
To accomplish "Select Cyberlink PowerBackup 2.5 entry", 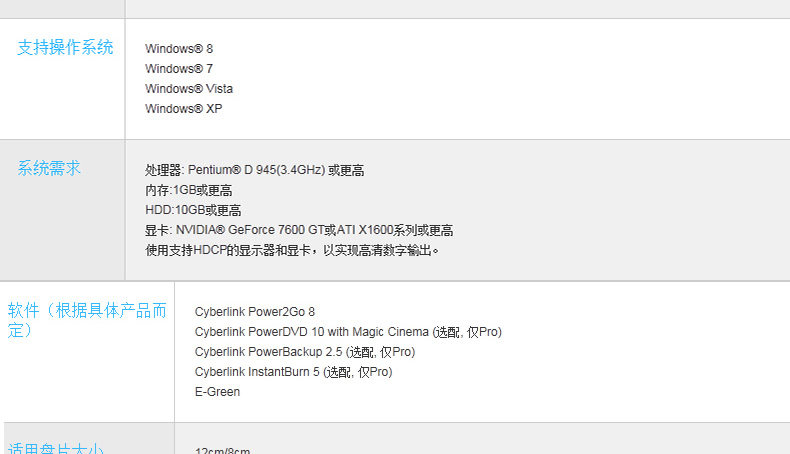I will tap(304, 352).
